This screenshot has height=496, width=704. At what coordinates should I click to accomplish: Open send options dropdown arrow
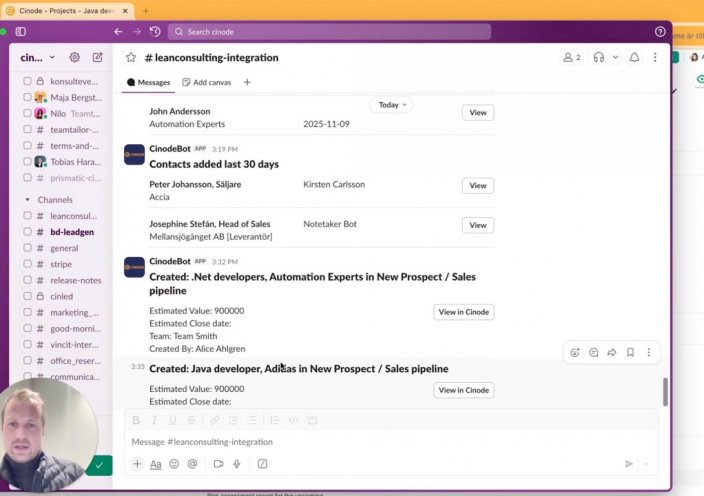[x=647, y=464]
